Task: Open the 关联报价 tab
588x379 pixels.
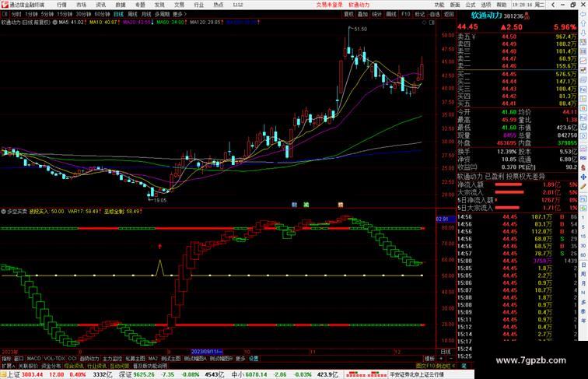Action: pyautogui.click(x=29, y=366)
